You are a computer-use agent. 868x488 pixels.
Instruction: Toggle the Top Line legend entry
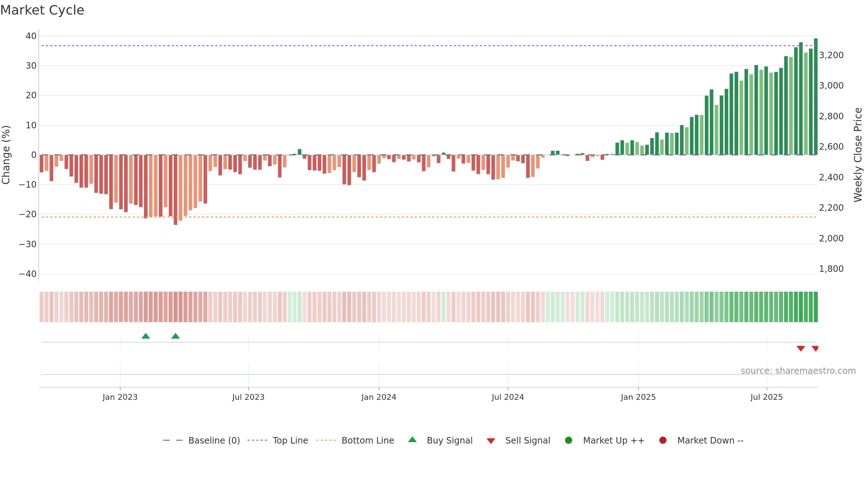coord(278,440)
